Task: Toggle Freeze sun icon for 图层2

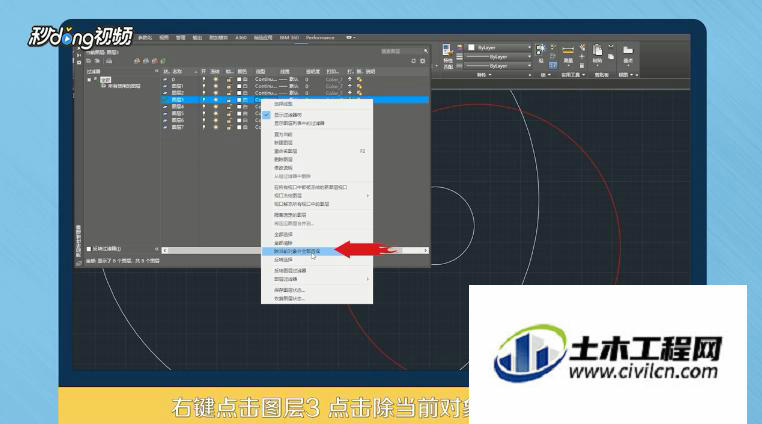Action: [x=216, y=92]
